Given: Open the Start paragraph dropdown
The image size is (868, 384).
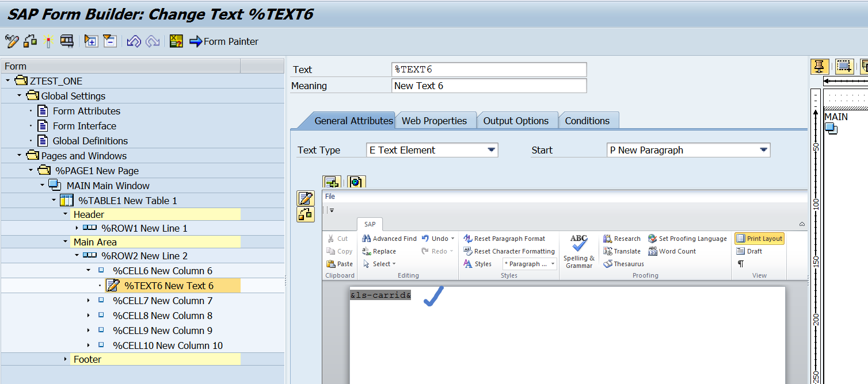Looking at the screenshot, I should [x=764, y=149].
